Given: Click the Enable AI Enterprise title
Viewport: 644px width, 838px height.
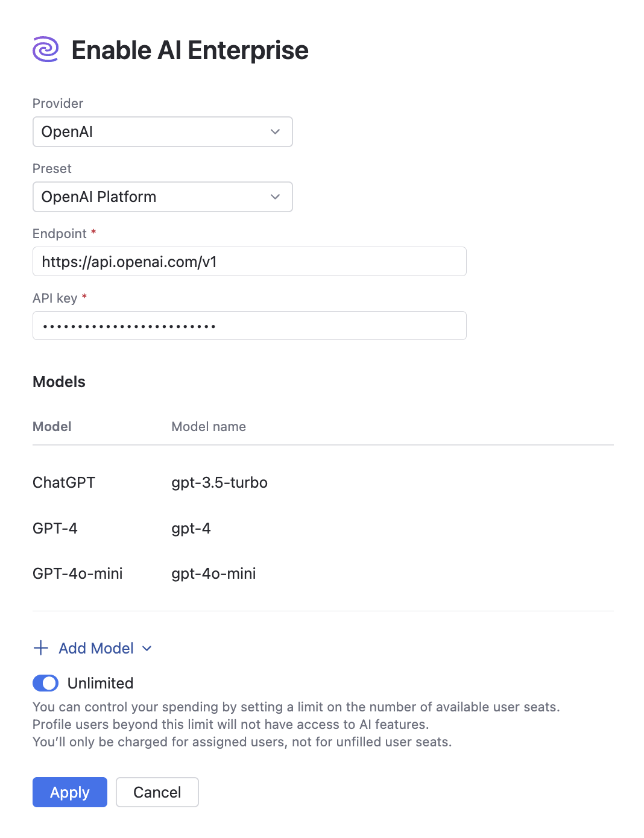Looking at the screenshot, I should [x=189, y=50].
